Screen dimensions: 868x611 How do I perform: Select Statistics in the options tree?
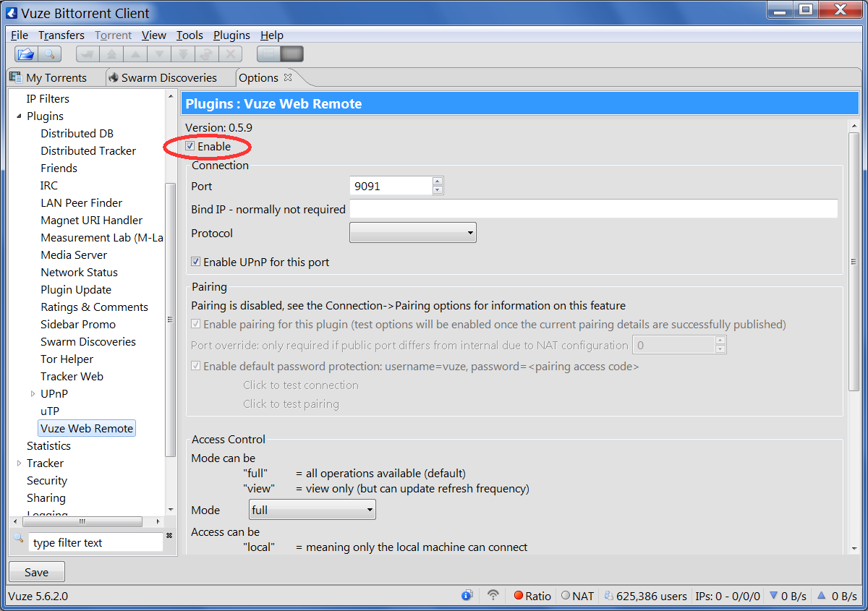click(x=48, y=445)
